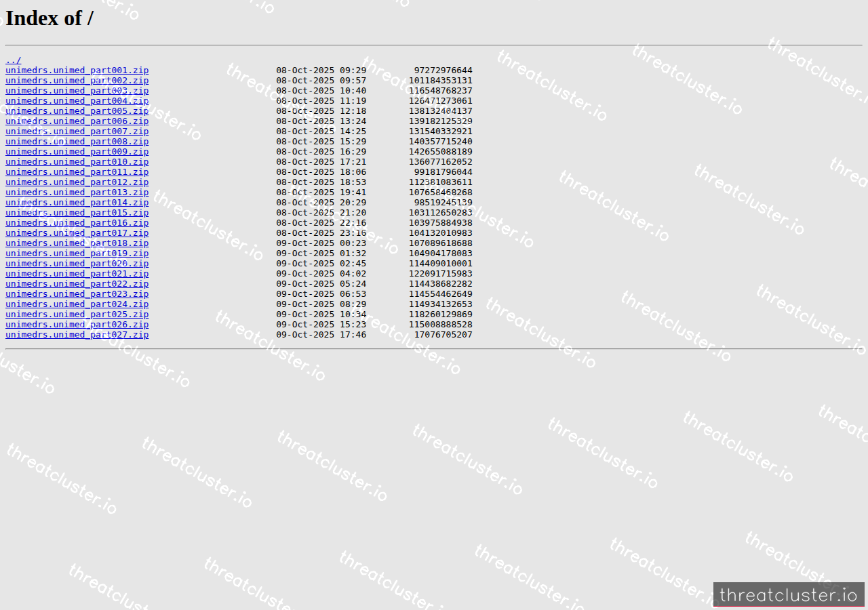The width and height of the screenshot is (868, 610).
Task: Click the size value 118260129869
Action: pyautogui.click(x=441, y=314)
